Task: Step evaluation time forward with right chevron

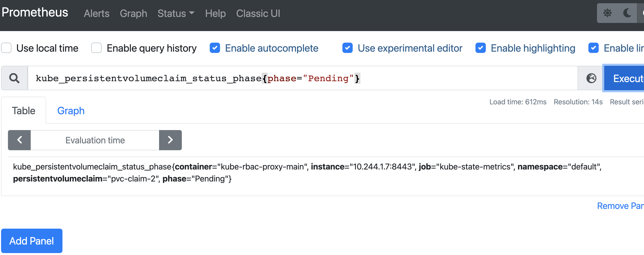Action: pyautogui.click(x=170, y=140)
